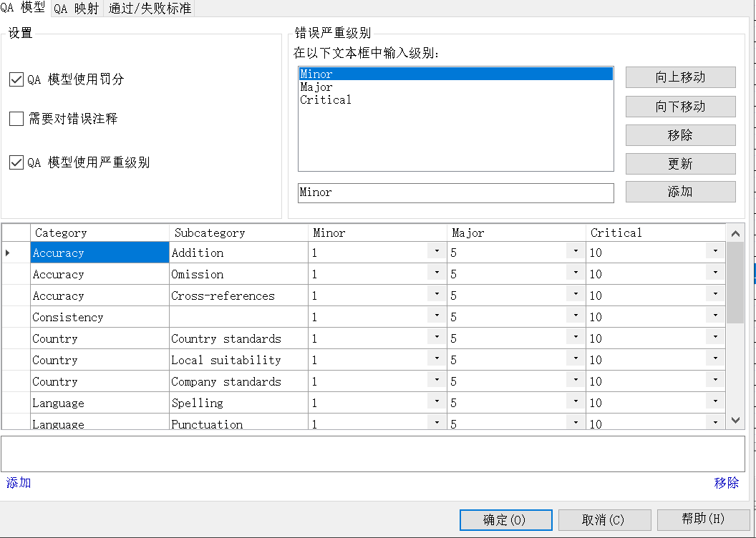This screenshot has width=756, height=538.
Task: Open Critical dropdown for Consistency row
Action: click(x=715, y=316)
